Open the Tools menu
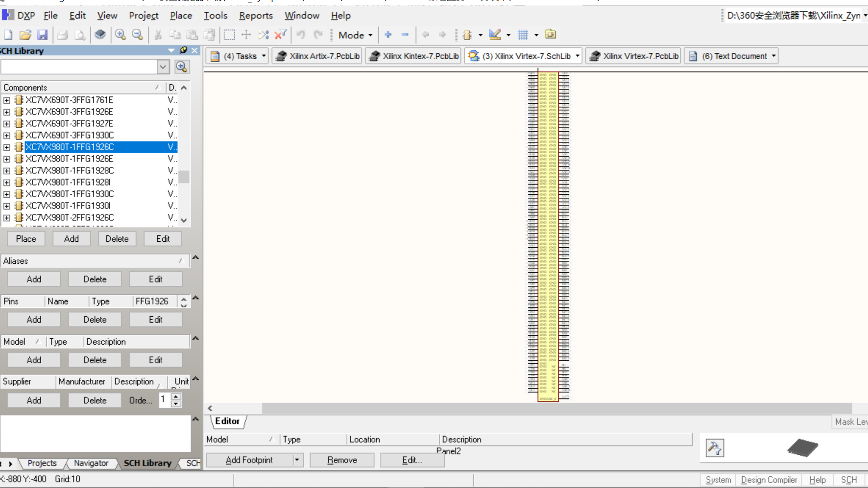The height and width of the screenshot is (488, 868). [x=216, y=16]
